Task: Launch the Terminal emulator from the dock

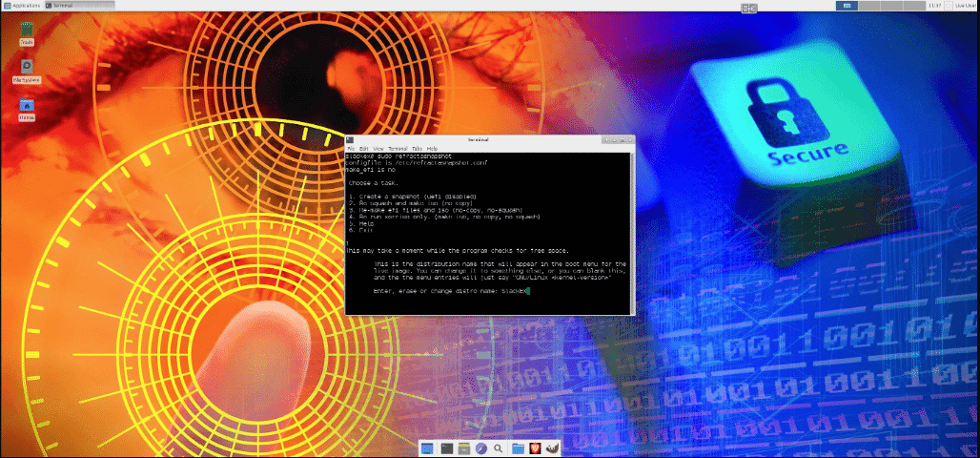Action: tap(446, 448)
